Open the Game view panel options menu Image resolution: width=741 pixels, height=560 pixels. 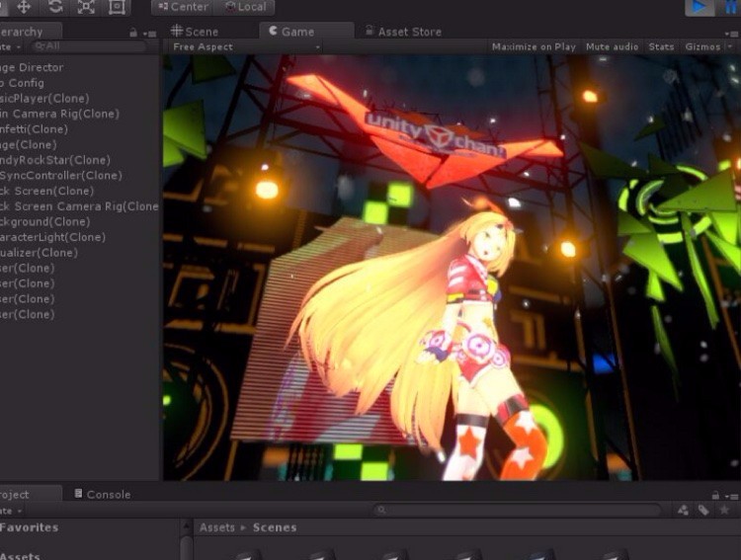732,34
